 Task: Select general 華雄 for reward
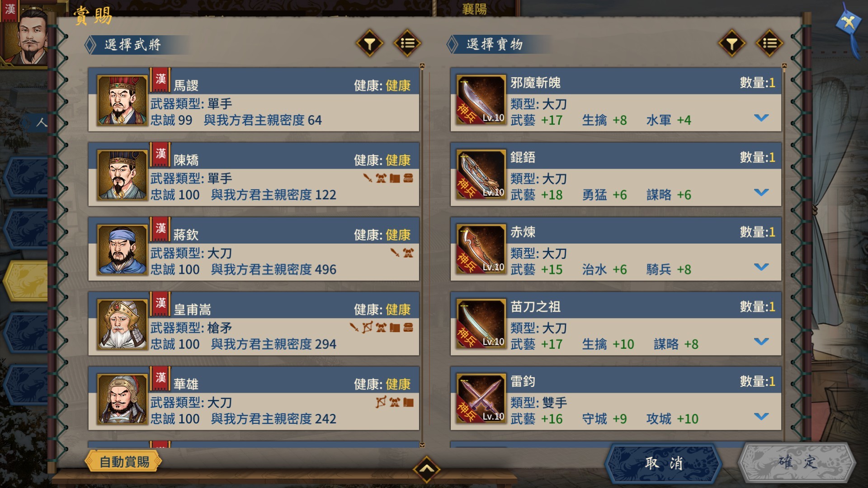pyautogui.click(x=254, y=398)
